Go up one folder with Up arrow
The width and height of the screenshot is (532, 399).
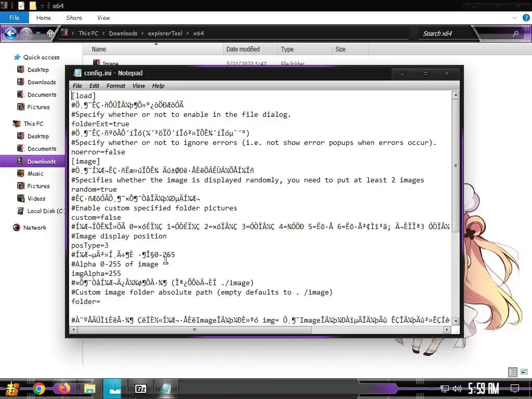click(x=50, y=33)
